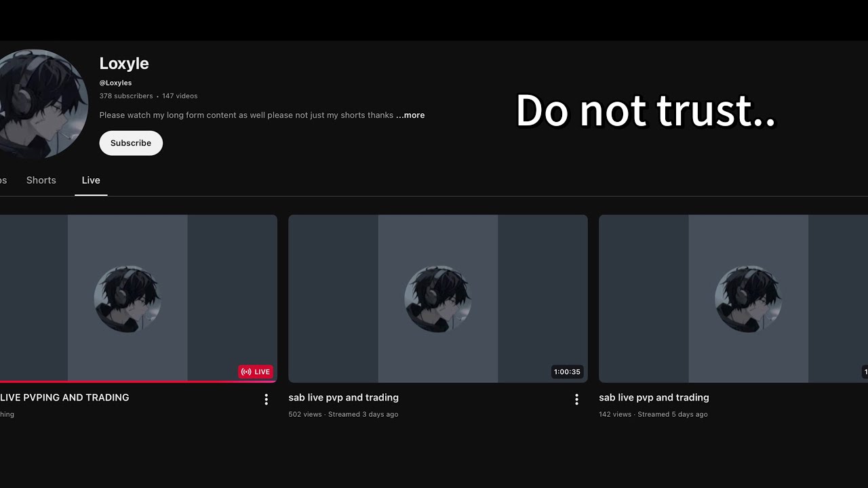868x488 pixels.
Task: Click the "@Loxyles" channel handle
Action: [115, 83]
